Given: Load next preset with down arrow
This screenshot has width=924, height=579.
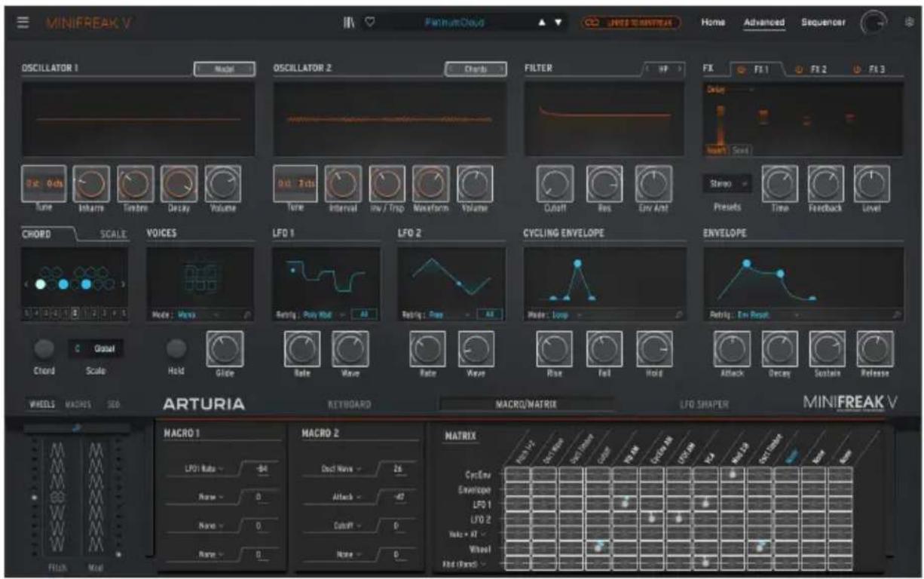Looking at the screenshot, I should pyautogui.click(x=558, y=23).
